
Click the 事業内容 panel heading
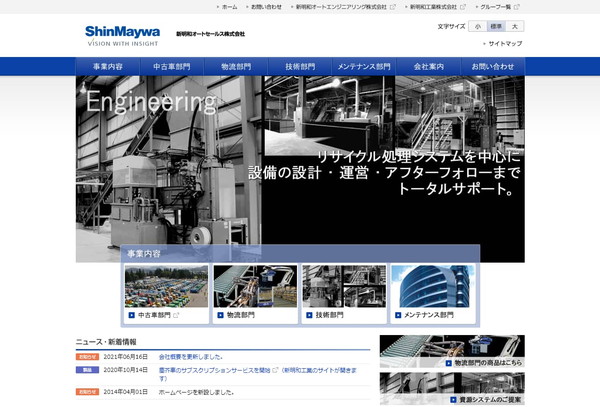point(144,254)
